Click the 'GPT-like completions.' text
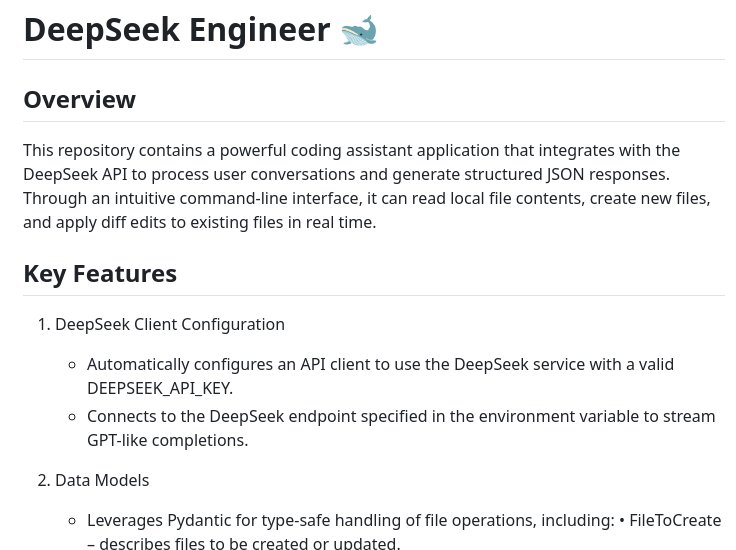Viewport: 736px width, 550px height. coord(168,440)
